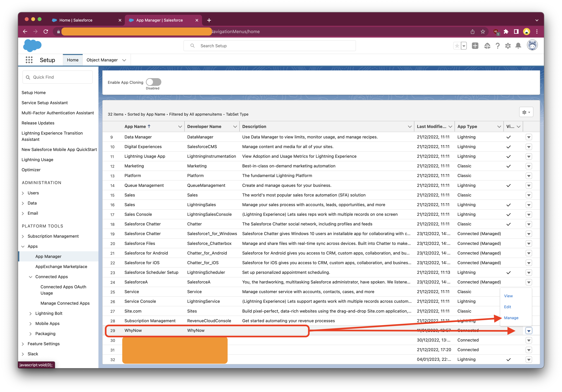Open the App Launcher grid icon
This screenshot has height=392, width=562.
coord(29,60)
